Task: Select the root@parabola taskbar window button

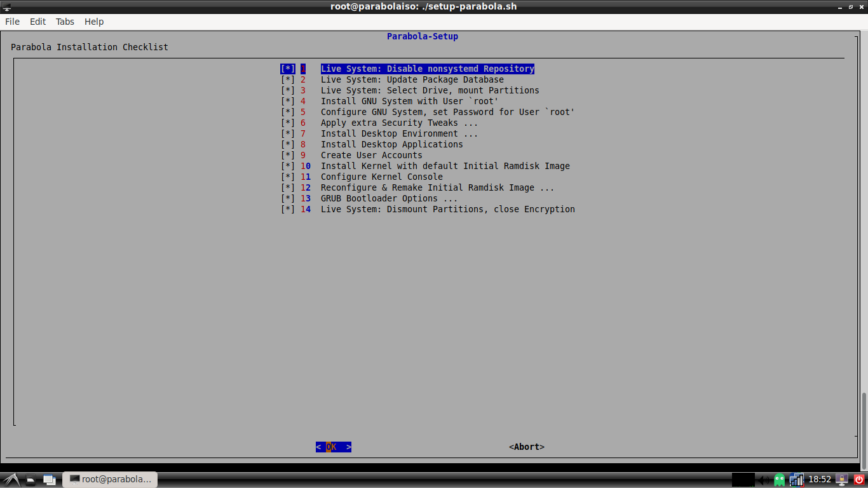Action: pos(110,479)
